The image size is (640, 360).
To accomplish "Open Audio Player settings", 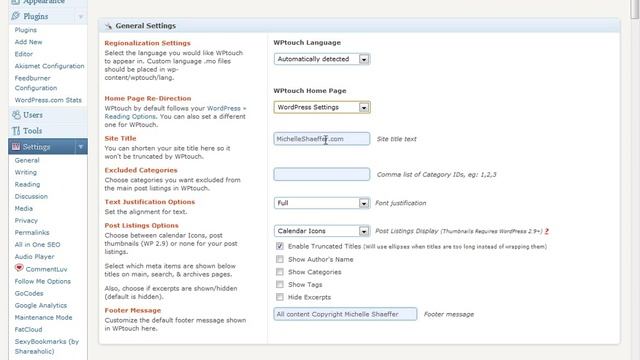I will click(x=34, y=257).
